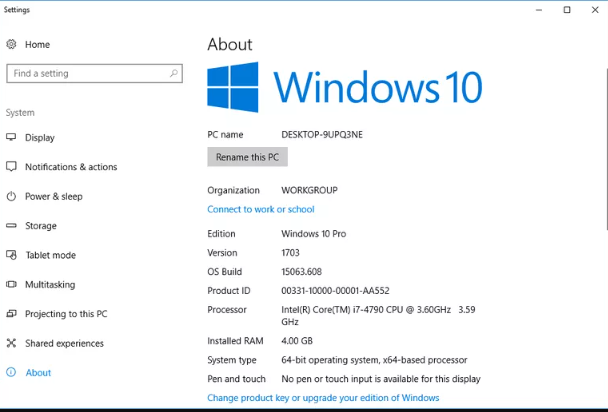Click PC name value DESKTOP-9UPQ3NE

point(322,134)
